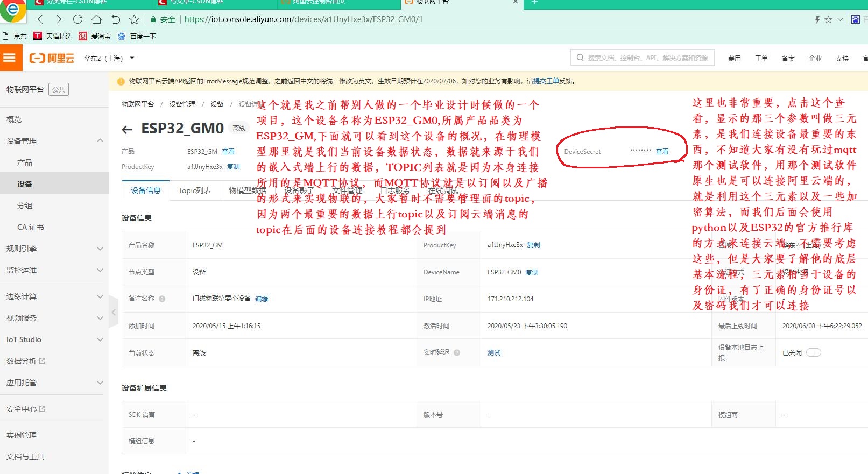
Task: Go back using arrow beside ESP32_GM0
Action: (127, 129)
